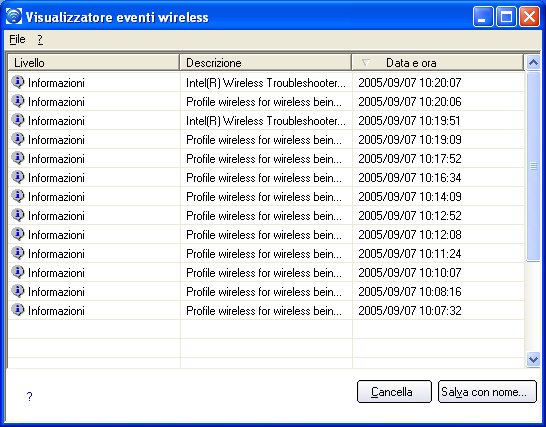The image size is (546, 427).
Task: Click the scrollbar thumb of event list
Action: [x=533, y=166]
